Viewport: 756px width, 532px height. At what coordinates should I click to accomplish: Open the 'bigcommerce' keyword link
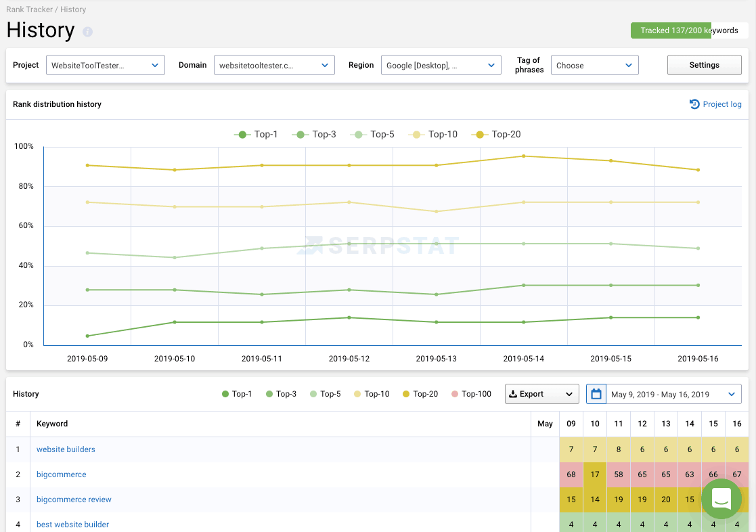(61, 474)
